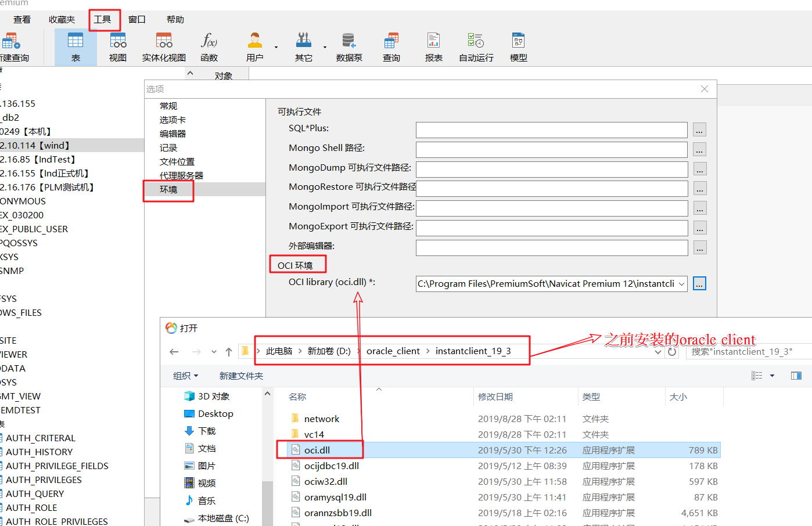The height and width of the screenshot is (526, 812).
Task: Open the 工具 menu
Action: 103,20
